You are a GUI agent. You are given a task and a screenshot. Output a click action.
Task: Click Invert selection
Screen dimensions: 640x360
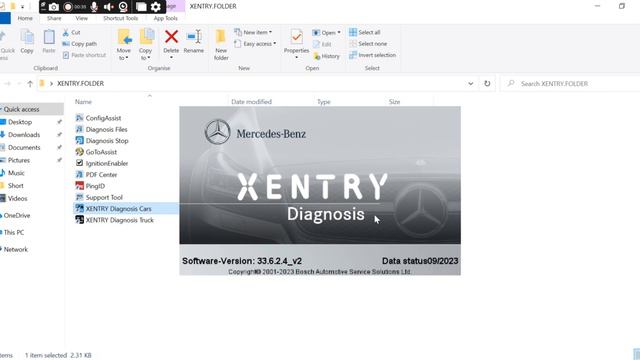coord(372,55)
